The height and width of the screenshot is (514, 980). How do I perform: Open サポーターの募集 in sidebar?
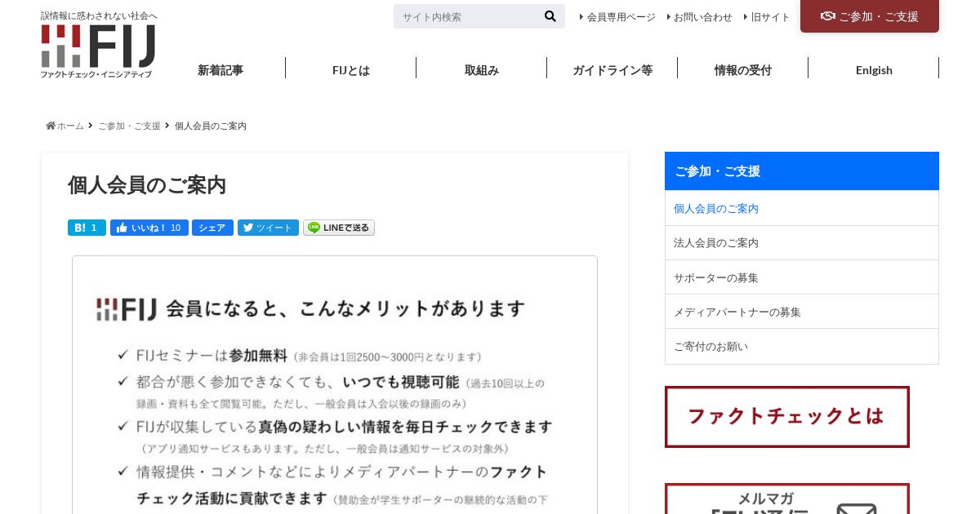pos(802,277)
